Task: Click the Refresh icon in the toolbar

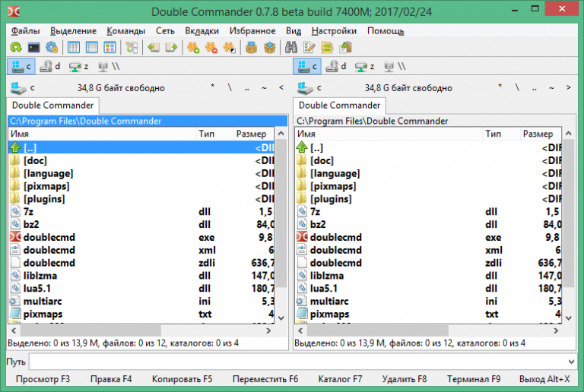Action: (15, 48)
